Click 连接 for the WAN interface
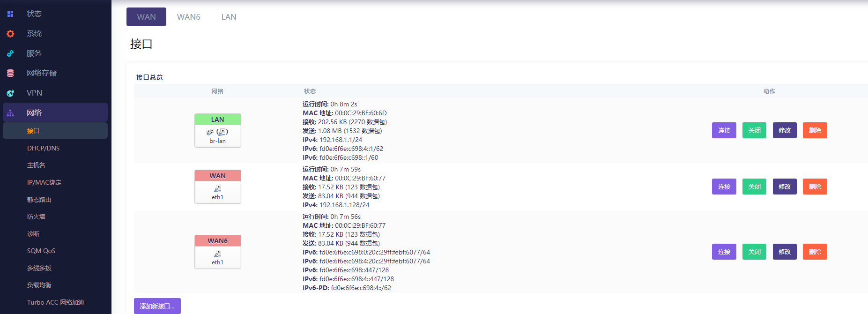Image resolution: width=868 pixels, height=314 pixels. (x=724, y=187)
